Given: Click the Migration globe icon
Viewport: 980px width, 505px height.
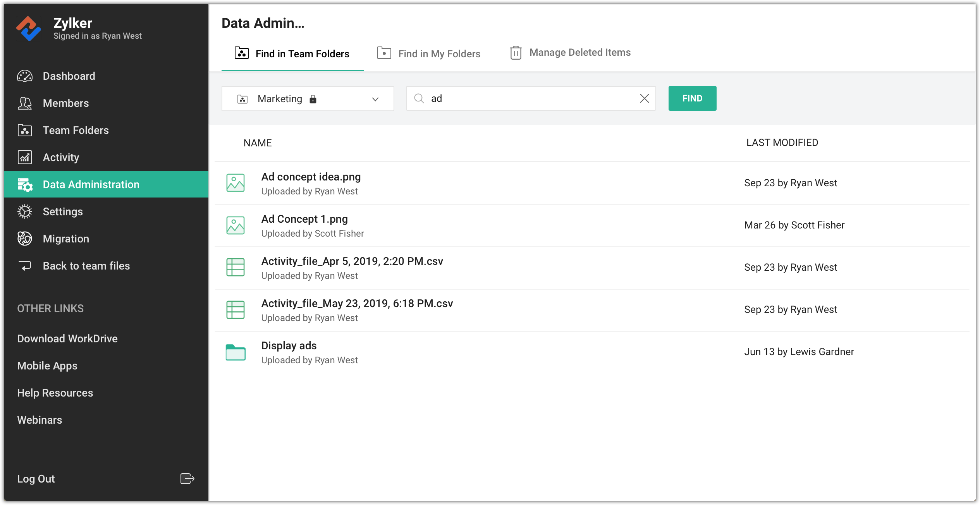Looking at the screenshot, I should coord(25,239).
